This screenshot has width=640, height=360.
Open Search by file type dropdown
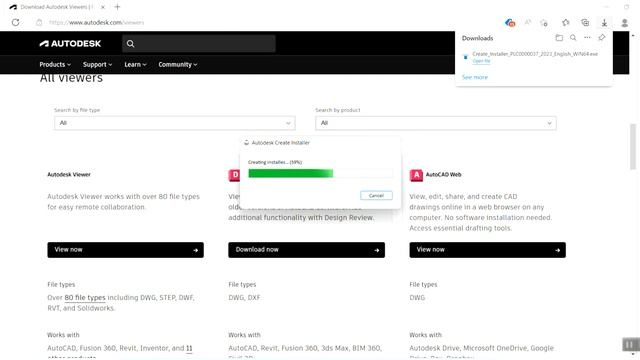(x=175, y=123)
